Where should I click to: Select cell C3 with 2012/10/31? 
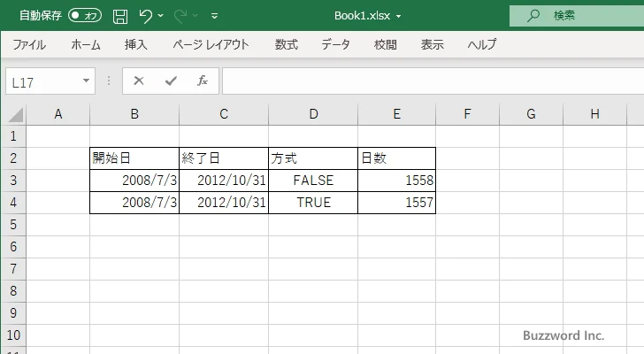[224, 181]
